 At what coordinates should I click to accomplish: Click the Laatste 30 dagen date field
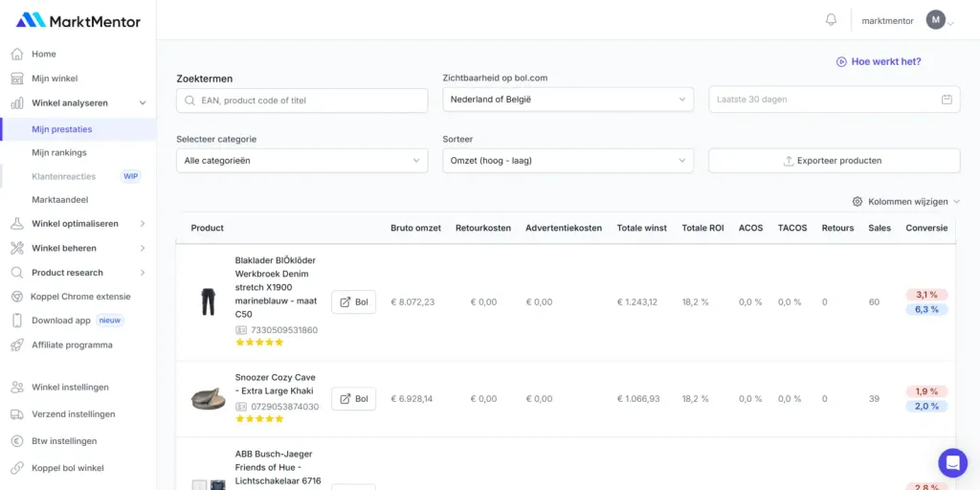coord(835,100)
